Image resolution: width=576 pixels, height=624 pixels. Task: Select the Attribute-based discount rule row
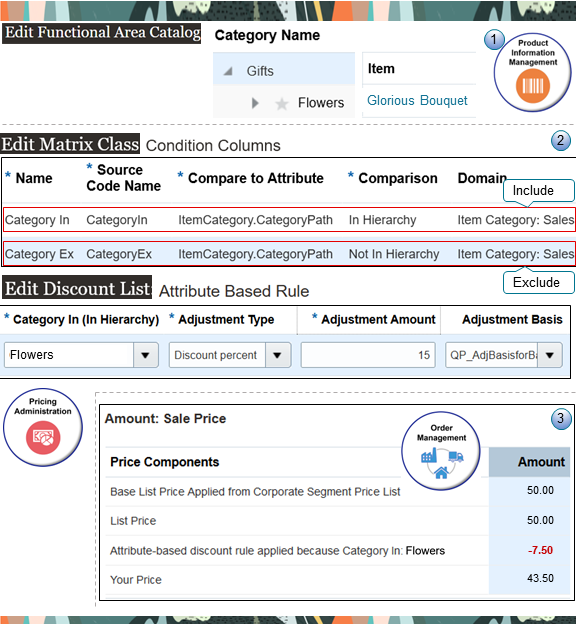[277, 550]
